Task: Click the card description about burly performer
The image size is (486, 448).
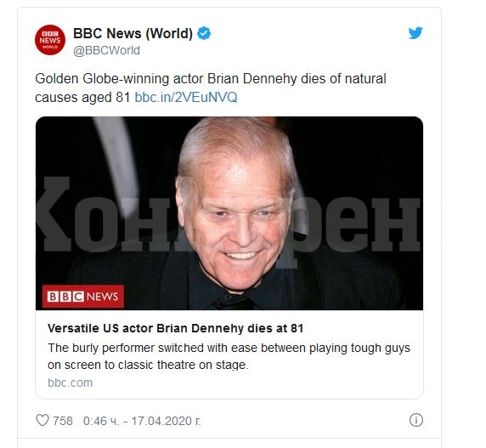Action: coord(229,356)
